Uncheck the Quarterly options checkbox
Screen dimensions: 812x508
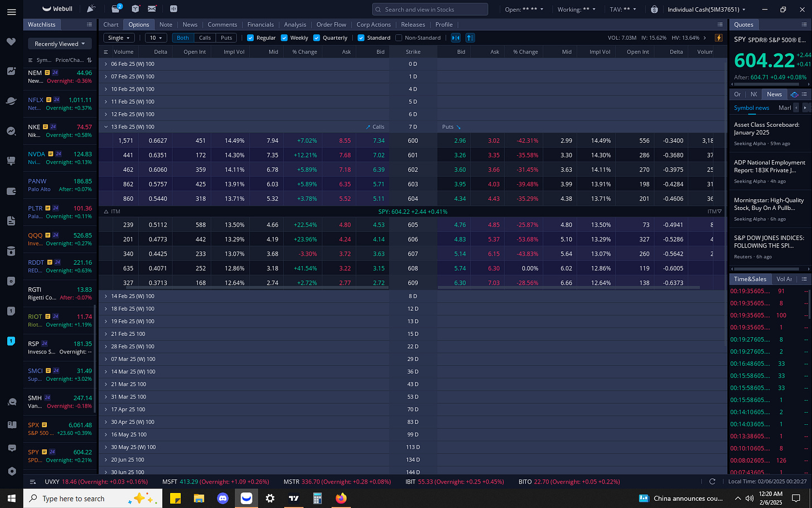317,38
